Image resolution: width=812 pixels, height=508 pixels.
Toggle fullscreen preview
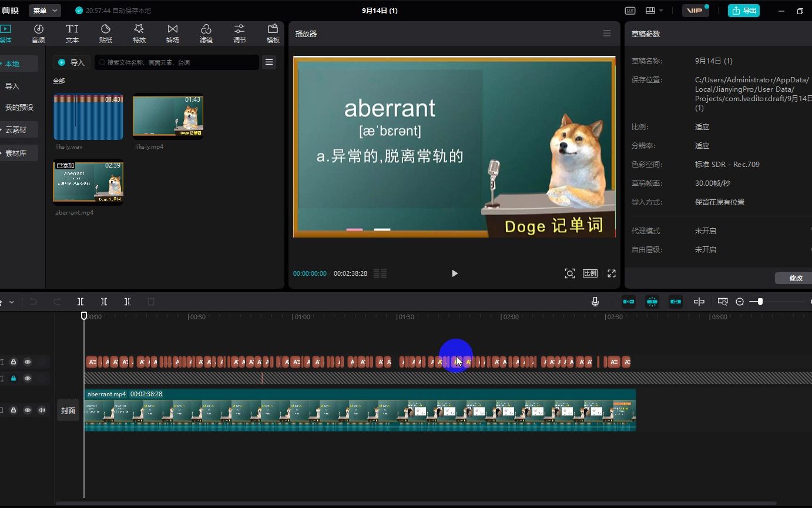(x=612, y=273)
